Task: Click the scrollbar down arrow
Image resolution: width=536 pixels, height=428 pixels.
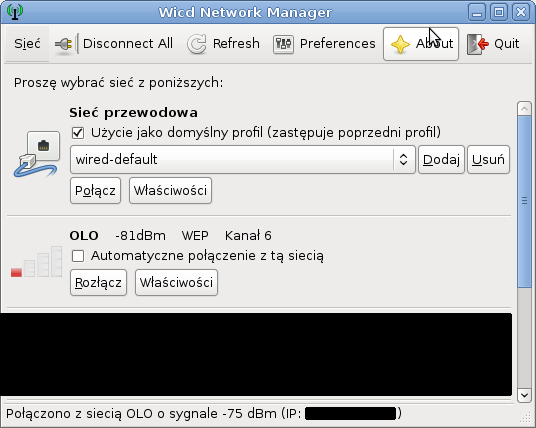Action: 524,396
